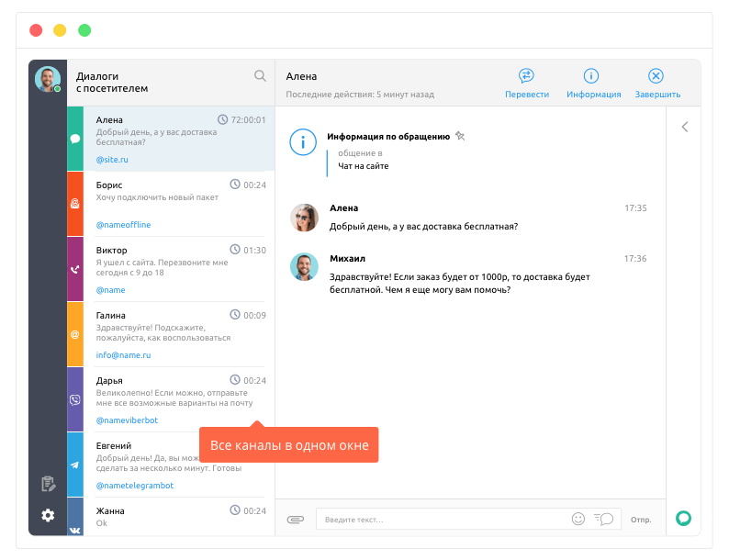Viewport: 729px width, 560px height.
Task: Open the @nameoffline link under Борис
Action: (x=123, y=225)
